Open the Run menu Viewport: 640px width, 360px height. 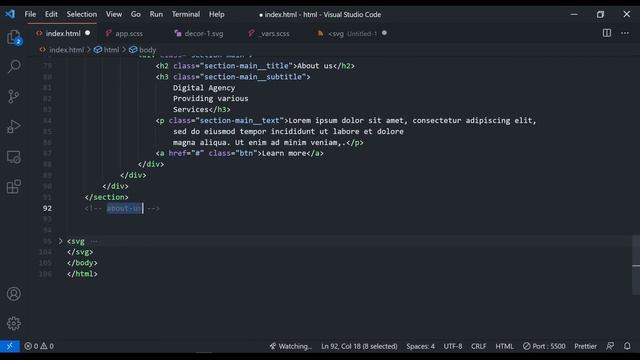[x=156, y=14]
